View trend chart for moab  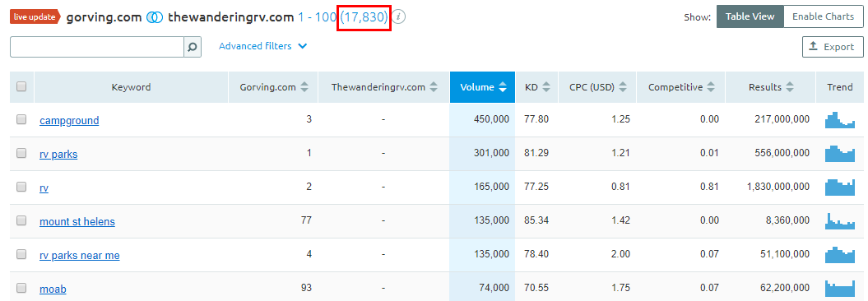[x=840, y=289]
